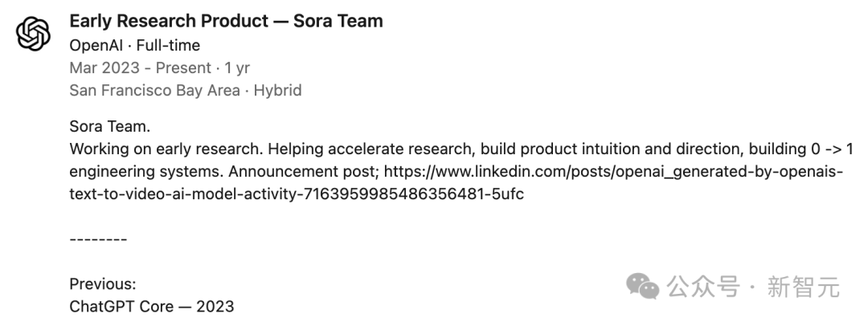868x322 pixels.
Task: Click the Hybrid work type label
Action: click(277, 90)
